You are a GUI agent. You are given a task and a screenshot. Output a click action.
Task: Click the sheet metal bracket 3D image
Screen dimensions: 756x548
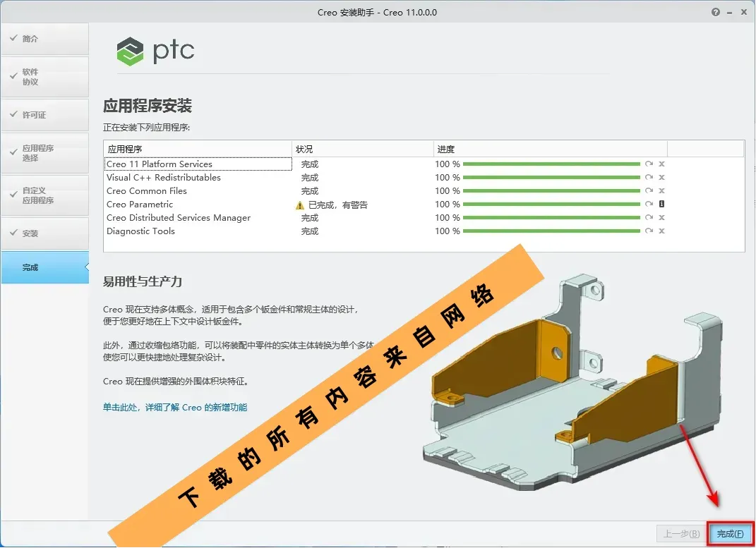572,383
